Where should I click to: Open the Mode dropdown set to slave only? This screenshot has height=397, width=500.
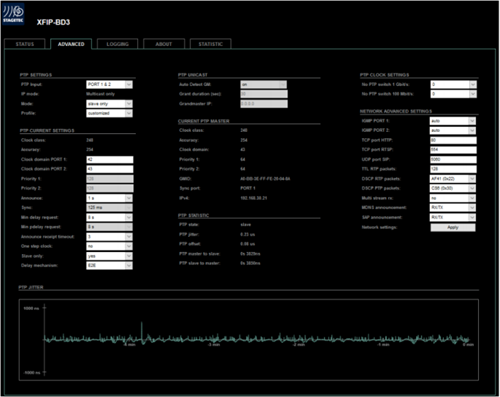(109, 104)
